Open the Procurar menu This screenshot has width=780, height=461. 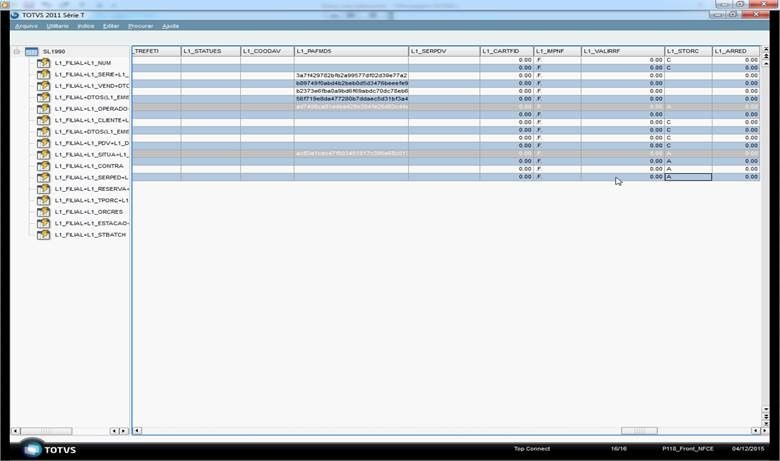point(140,26)
